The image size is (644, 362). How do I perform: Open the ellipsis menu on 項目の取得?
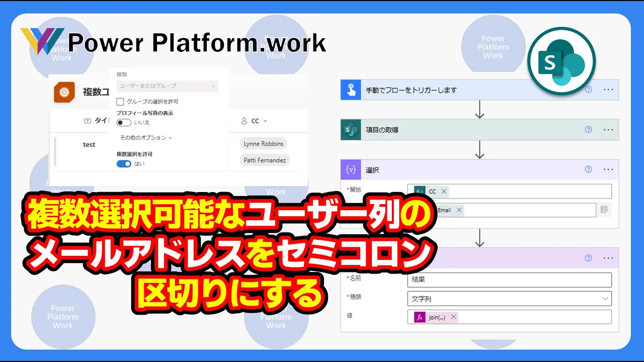tap(608, 129)
